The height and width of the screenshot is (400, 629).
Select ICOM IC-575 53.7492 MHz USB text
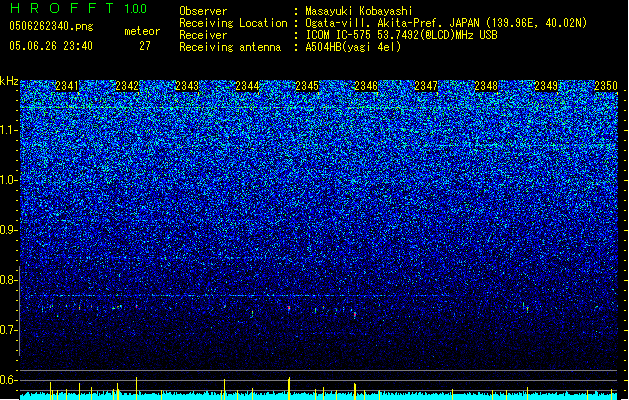coord(401,35)
